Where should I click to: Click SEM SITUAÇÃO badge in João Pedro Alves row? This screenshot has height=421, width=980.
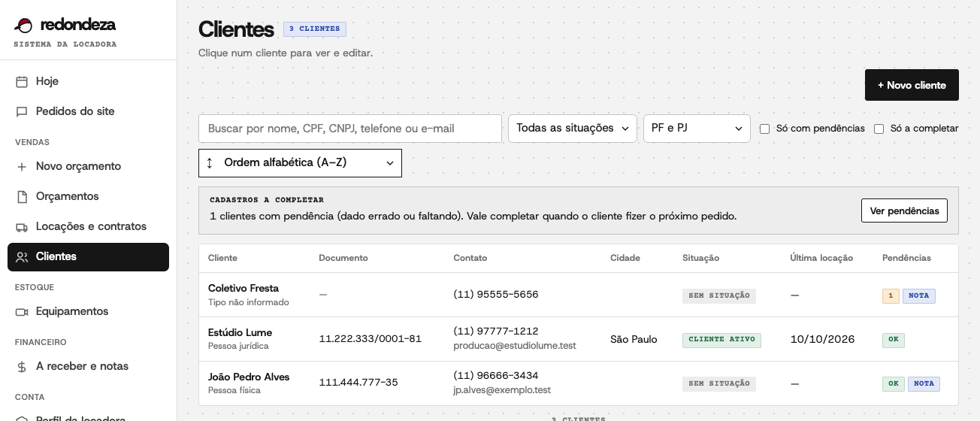click(719, 384)
